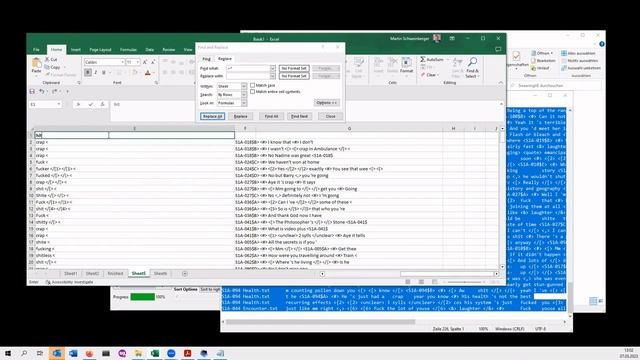Click the Paste icon in Clipboard group
640x360 pixels.
coord(36,63)
